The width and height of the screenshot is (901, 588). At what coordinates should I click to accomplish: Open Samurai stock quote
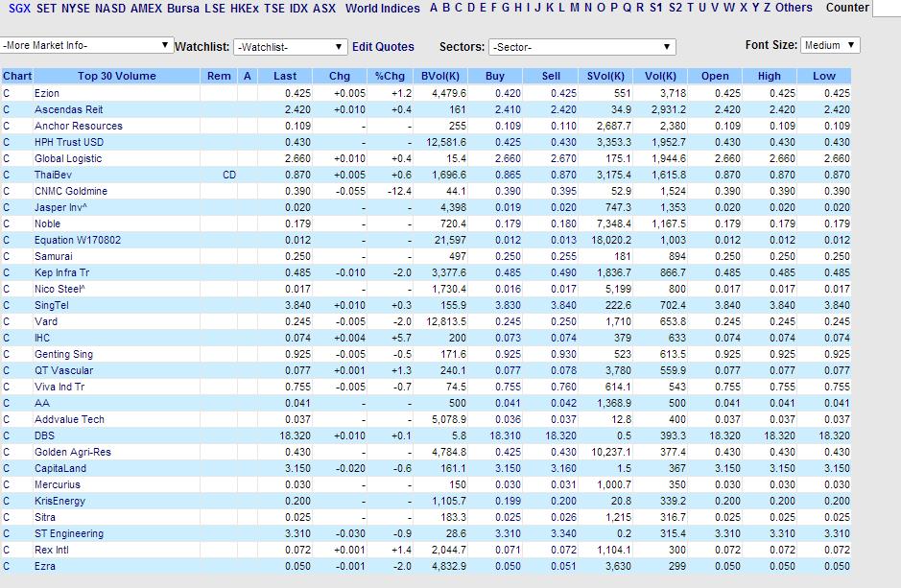54,256
